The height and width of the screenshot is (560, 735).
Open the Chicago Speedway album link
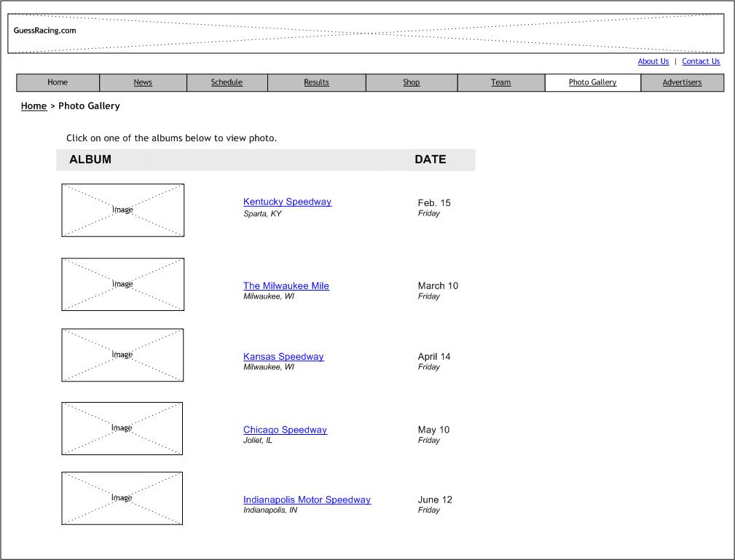click(x=285, y=430)
